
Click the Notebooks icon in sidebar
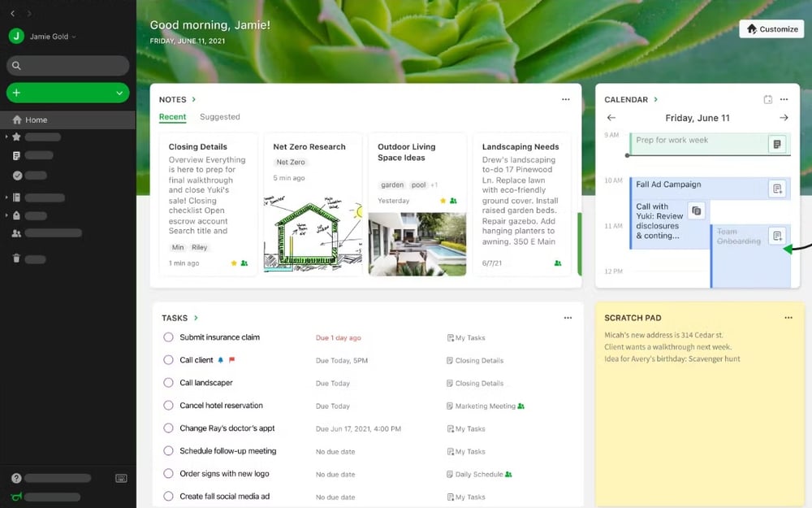coord(16,198)
